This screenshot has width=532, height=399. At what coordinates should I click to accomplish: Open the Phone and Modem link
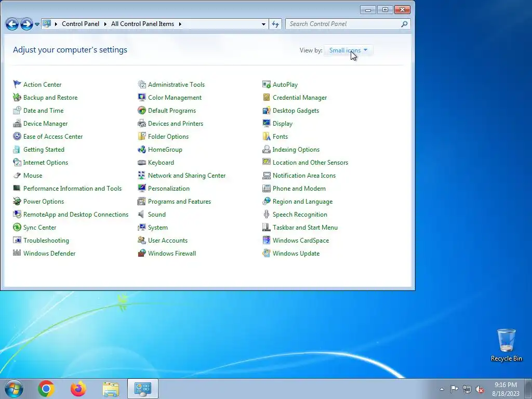[x=299, y=188]
